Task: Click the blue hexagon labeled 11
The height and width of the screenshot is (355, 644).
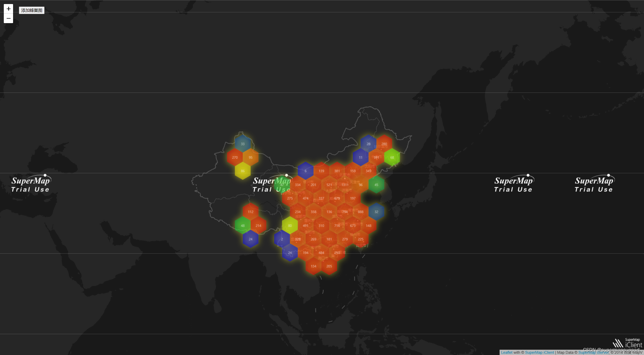Action: pos(360,158)
